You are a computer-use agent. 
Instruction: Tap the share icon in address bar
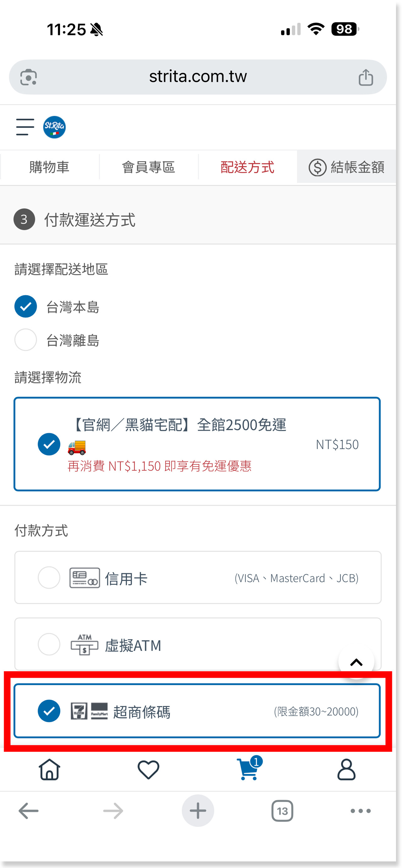(x=365, y=78)
